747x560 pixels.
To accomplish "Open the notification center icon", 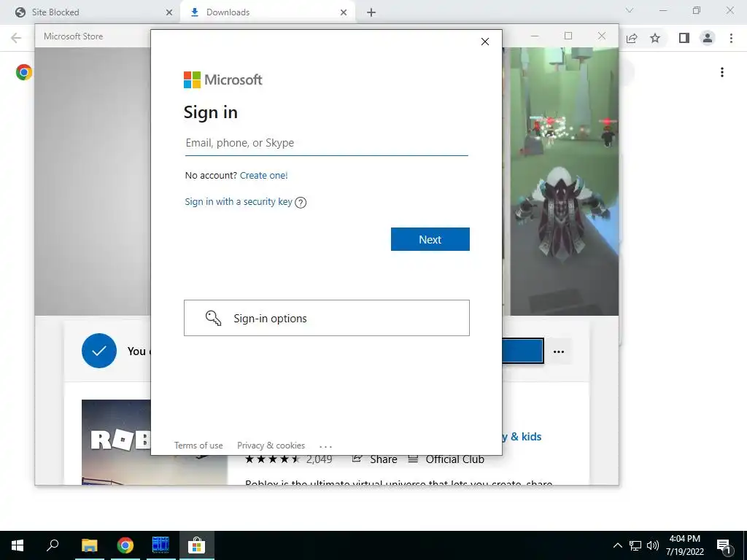I will click(x=724, y=545).
